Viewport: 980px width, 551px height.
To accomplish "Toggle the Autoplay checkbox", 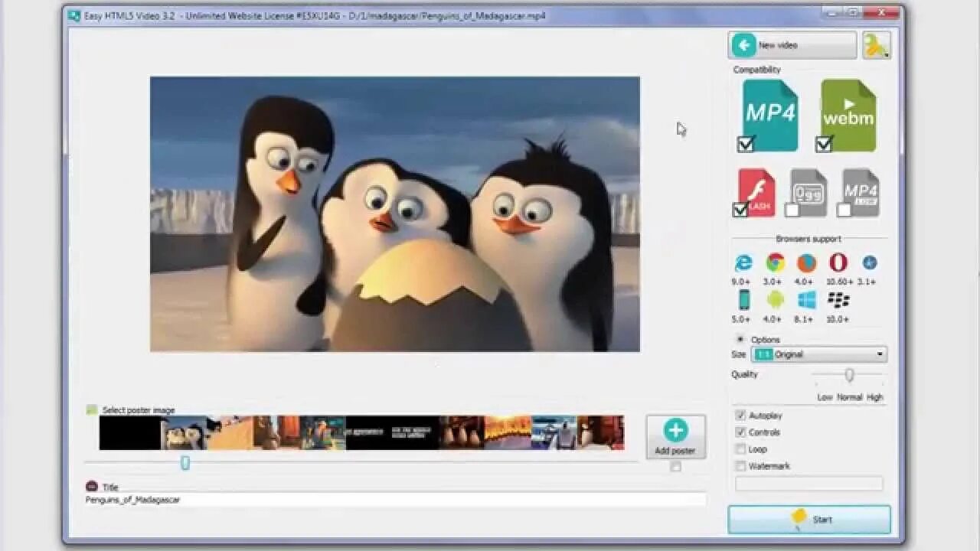I will point(740,416).
